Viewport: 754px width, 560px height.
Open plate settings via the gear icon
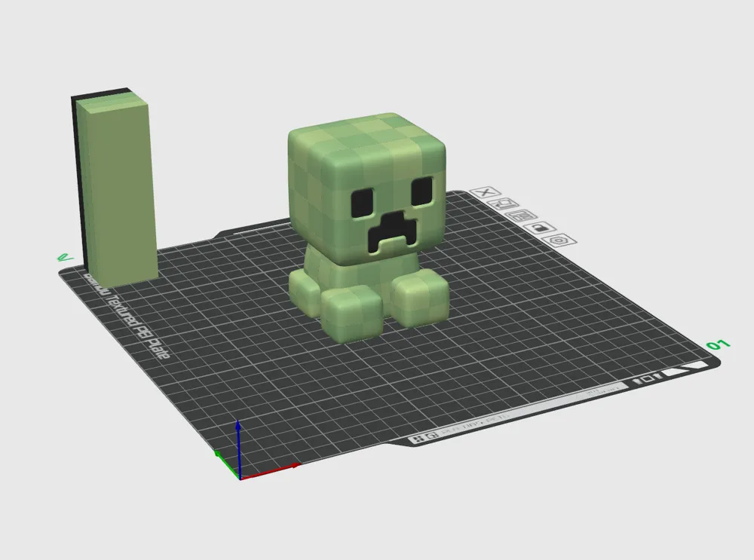click(x=559, y=240)
